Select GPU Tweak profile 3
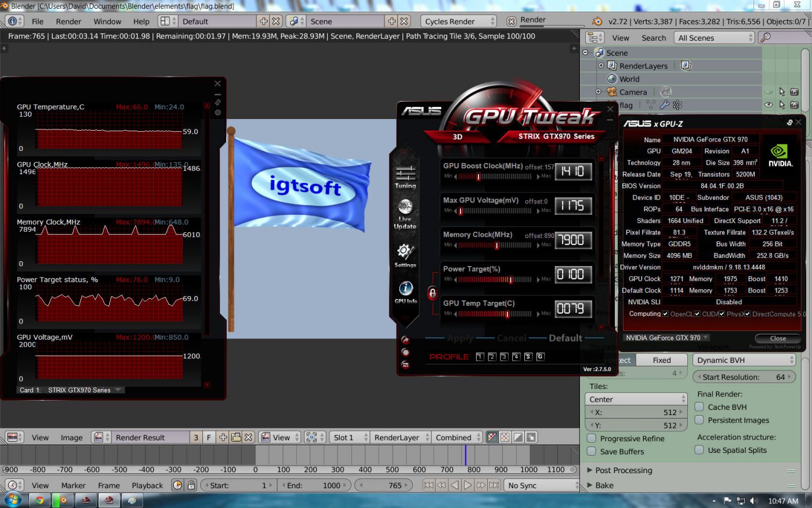Screen dimensions: 812x508 (504, 356)
